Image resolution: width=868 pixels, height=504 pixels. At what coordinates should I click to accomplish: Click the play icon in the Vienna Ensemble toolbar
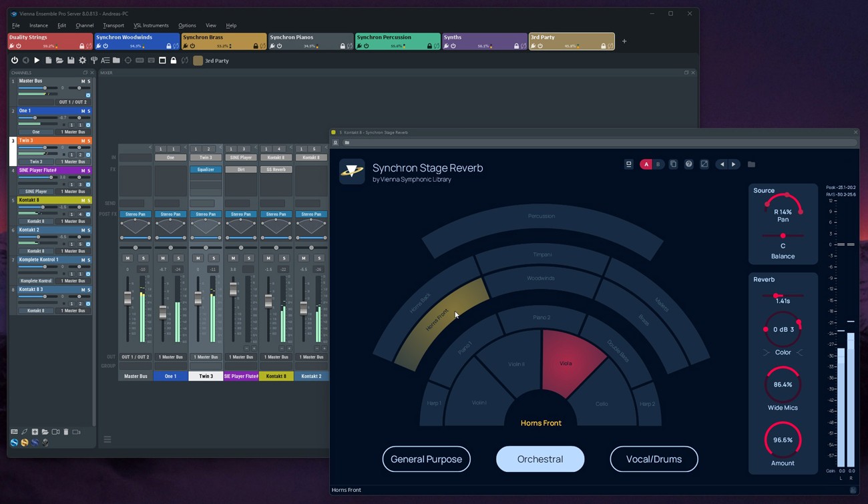37,61
